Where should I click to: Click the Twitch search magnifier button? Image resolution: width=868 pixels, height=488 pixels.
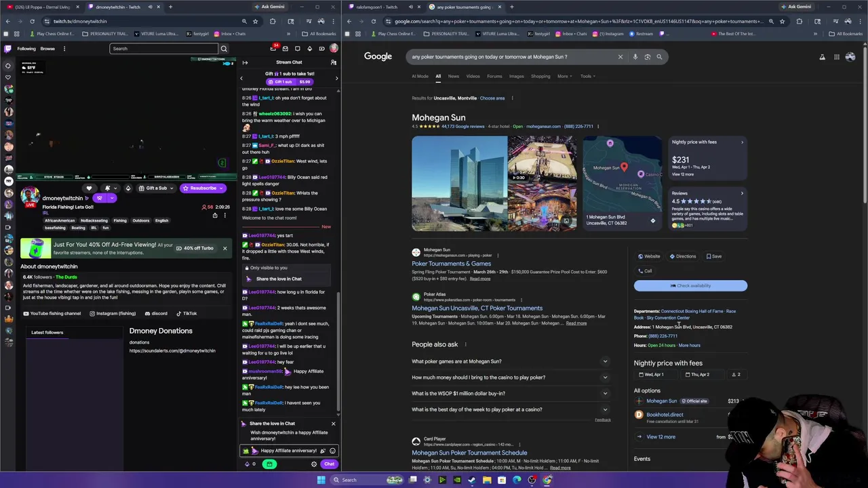(224, 49)
